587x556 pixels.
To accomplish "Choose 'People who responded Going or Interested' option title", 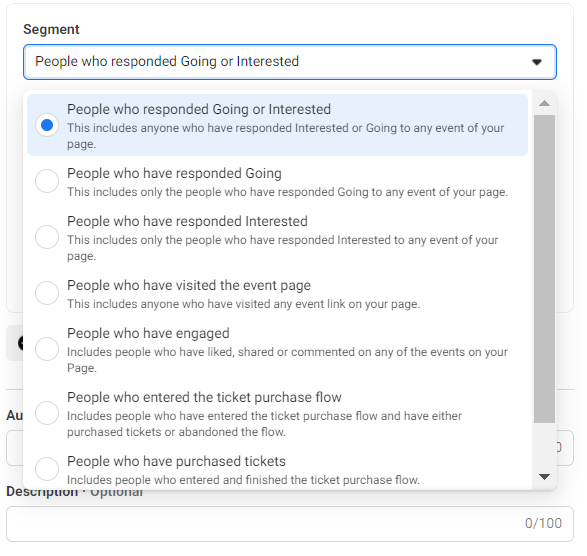I will pos(199,109).
